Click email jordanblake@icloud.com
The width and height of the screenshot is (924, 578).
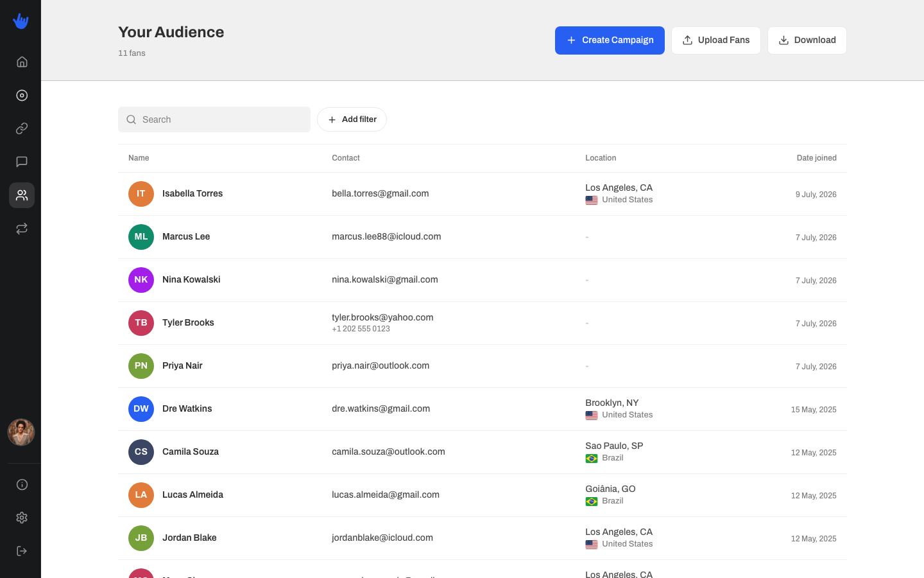pyautogui.click(x=382, y=538)
